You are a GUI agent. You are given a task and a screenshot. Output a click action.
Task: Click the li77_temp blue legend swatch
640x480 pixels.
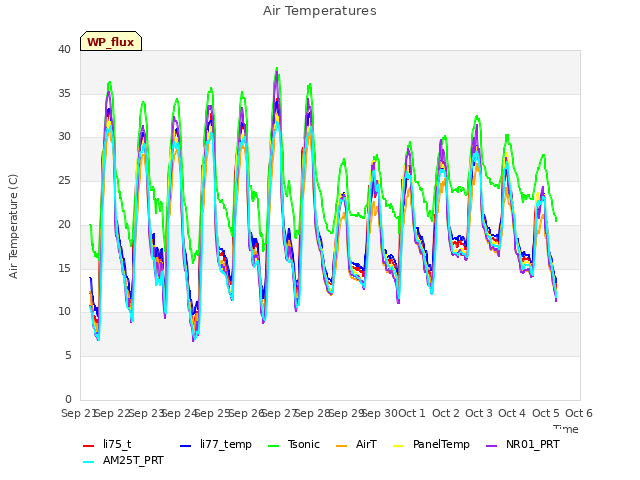186,446
